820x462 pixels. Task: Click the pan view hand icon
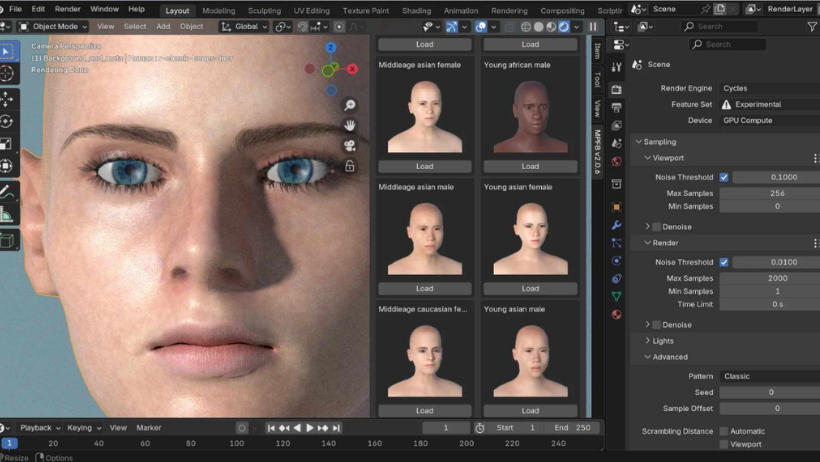click(350, 126)
